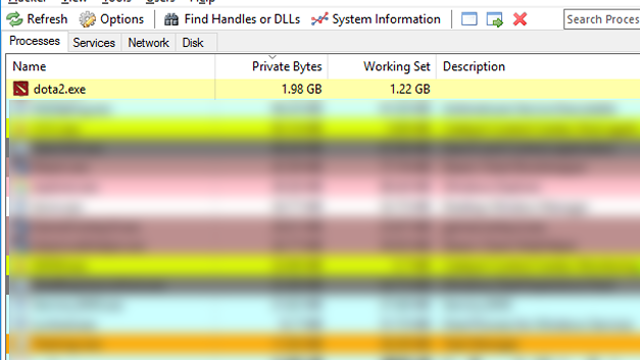Click the dota2.exe process icon
This screenshot has width=640, height=360.
pyautogui.click(x=20, y=89)
